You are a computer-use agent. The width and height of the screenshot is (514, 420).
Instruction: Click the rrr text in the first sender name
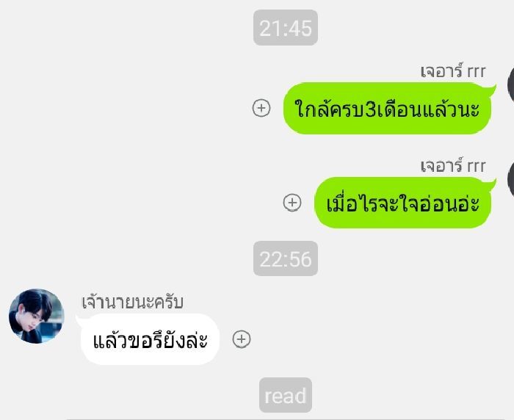(x=476, y=72)
